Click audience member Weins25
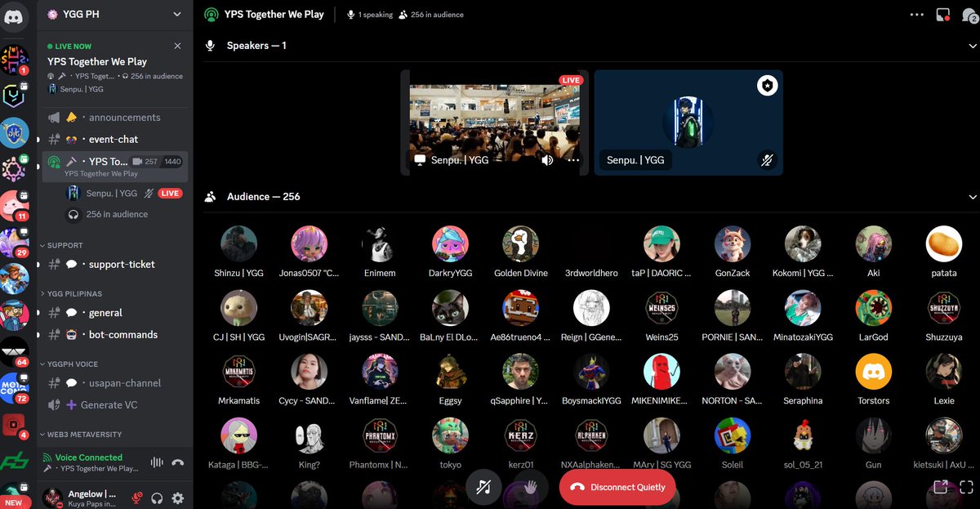 pos(661,308)
